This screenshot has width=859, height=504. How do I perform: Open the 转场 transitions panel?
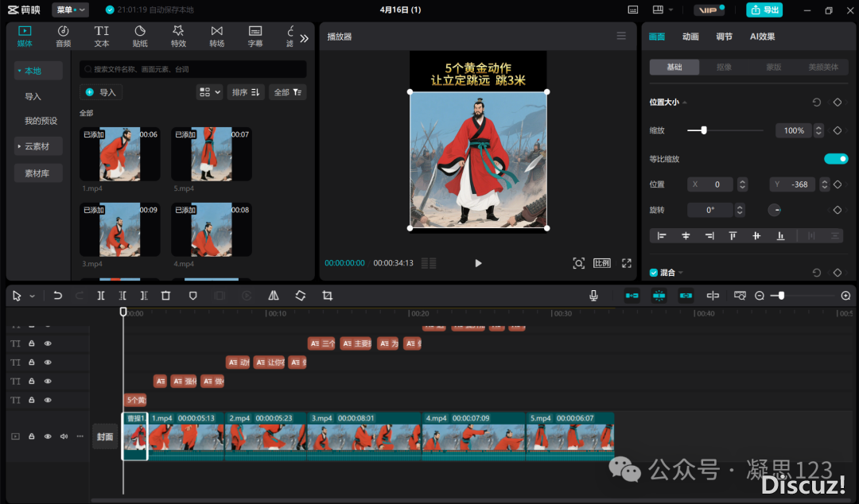[217, 36]
